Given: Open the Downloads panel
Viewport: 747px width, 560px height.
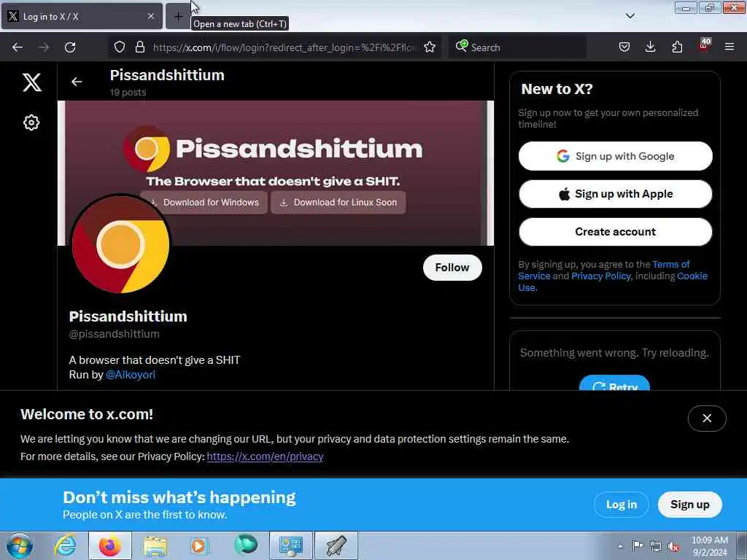Looking at the screenshot, I should [650, 47].
